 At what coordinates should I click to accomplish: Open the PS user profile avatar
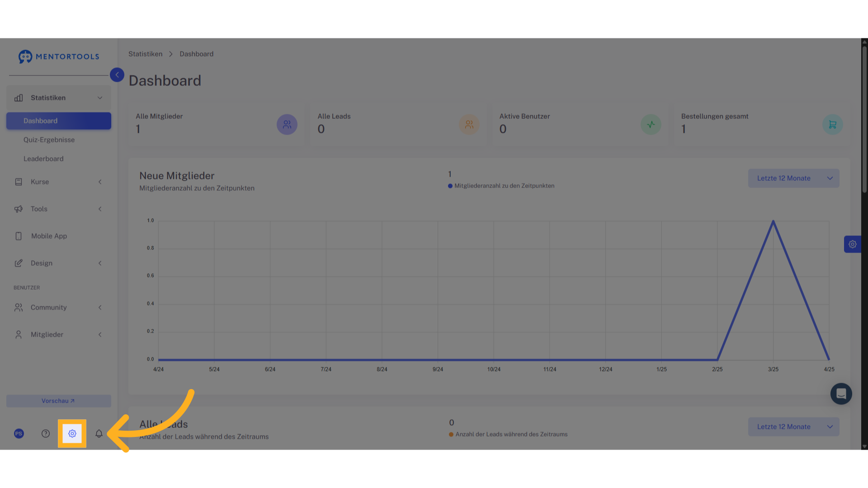(x=19, y=434)
